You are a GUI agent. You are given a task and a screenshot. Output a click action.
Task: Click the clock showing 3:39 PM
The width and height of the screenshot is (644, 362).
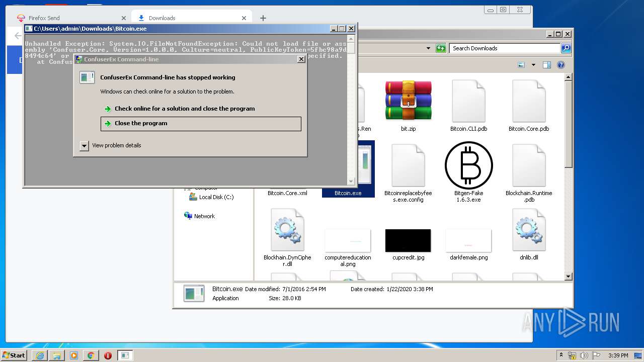click(618, 355)
